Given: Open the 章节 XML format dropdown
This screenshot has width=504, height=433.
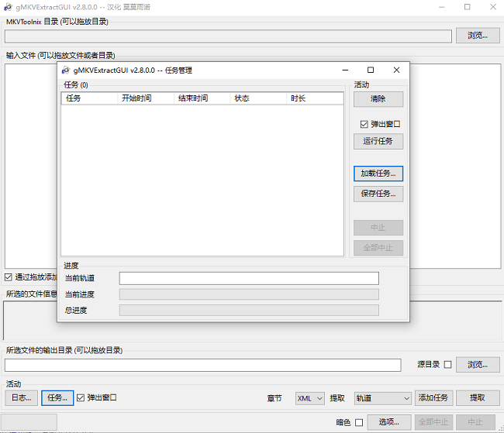Looking at the screenshot, I should (x=310, y=398).
